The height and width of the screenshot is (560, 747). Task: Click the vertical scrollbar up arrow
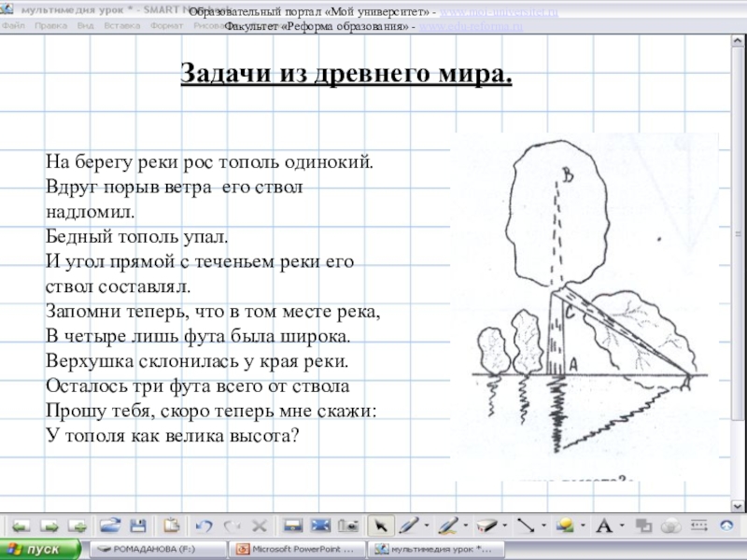point(740,42)
